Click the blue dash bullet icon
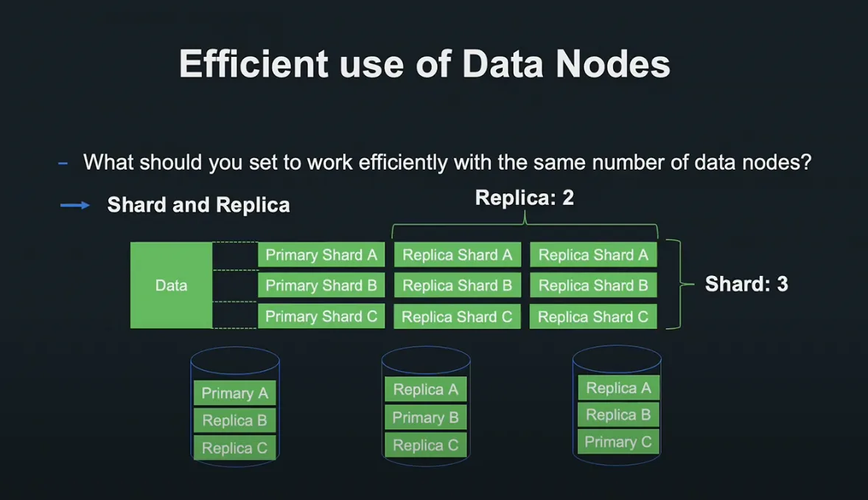 tap(63, 163)
